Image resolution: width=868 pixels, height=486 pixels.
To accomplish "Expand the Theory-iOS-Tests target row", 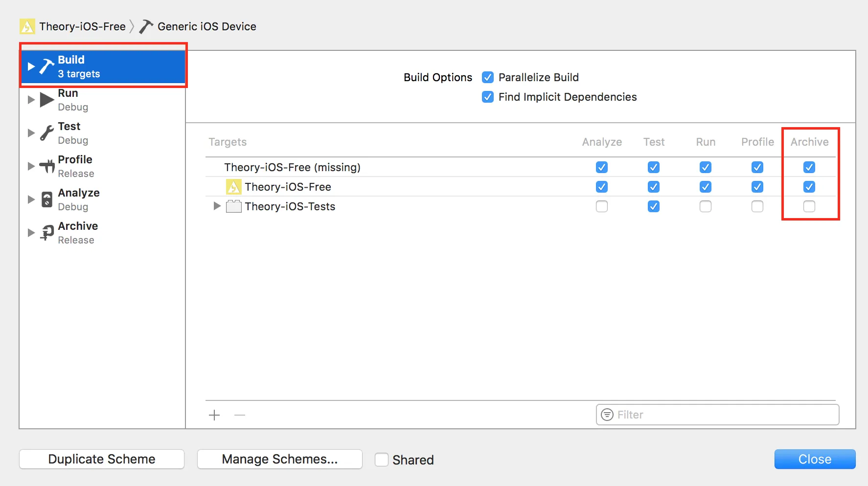I will [217, 206].
